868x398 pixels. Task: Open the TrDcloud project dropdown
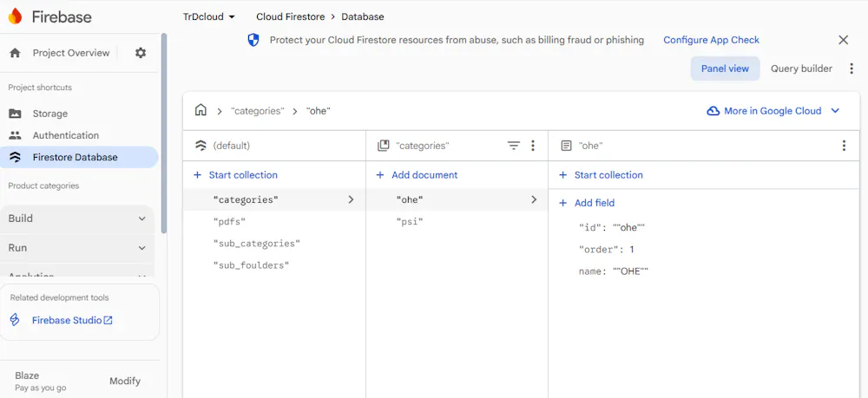pyautogui.click(x=208, y=16)
